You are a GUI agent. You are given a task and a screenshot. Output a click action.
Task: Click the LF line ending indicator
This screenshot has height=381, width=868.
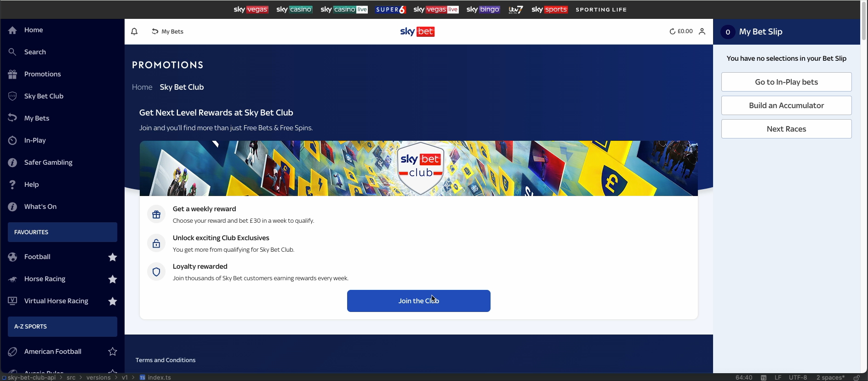click(778, 377)
